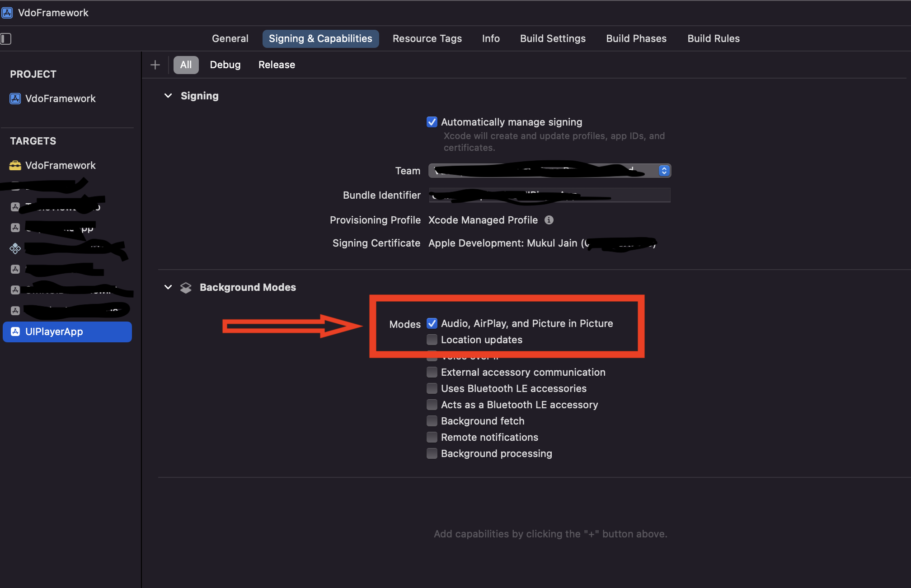Click the Background Modes layers icon
This screenshot has width=911, height=588.
pyautogui.click(x=186, y=288)
